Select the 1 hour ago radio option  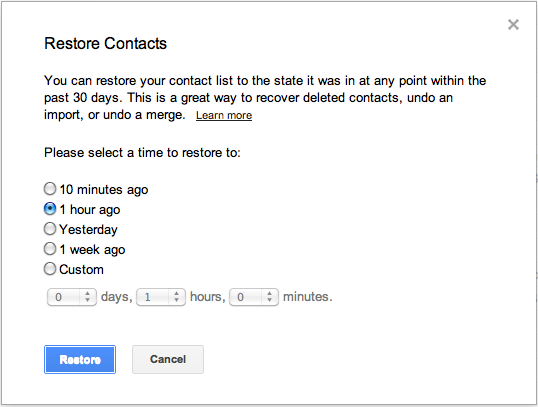(50, 209)
